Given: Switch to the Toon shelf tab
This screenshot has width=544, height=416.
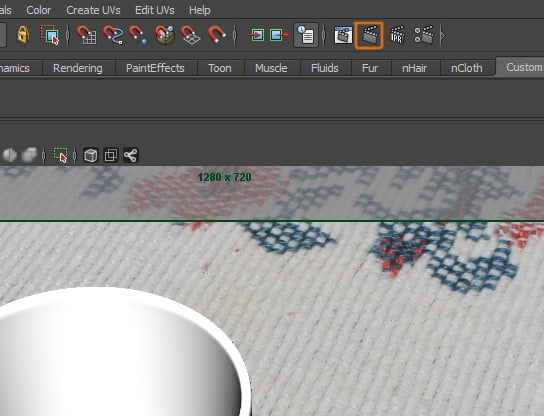Looking at the screenshot, I should point(220,68).
